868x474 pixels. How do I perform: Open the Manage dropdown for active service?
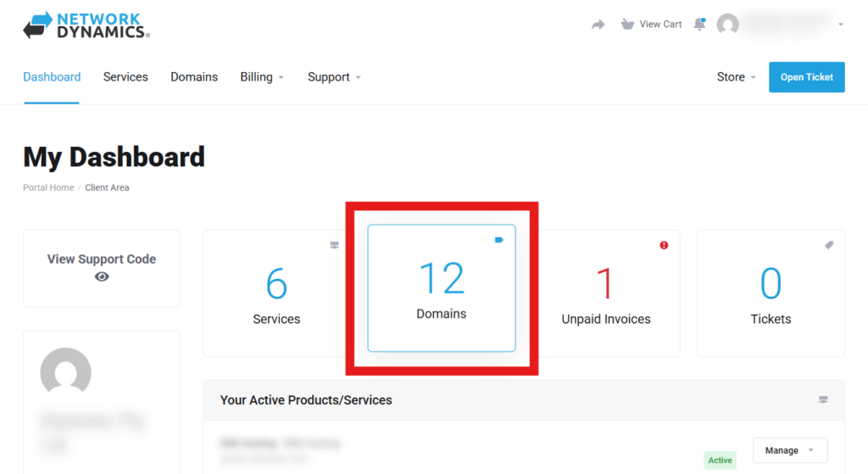[789, 450]
